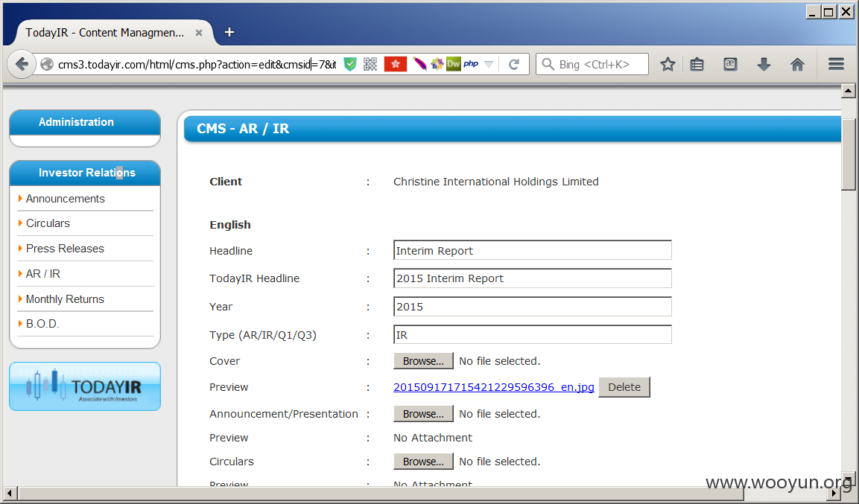Click the search magnifier icon in Bing box
The width and height of the screenshot is (859, 504).
point(548,65)
